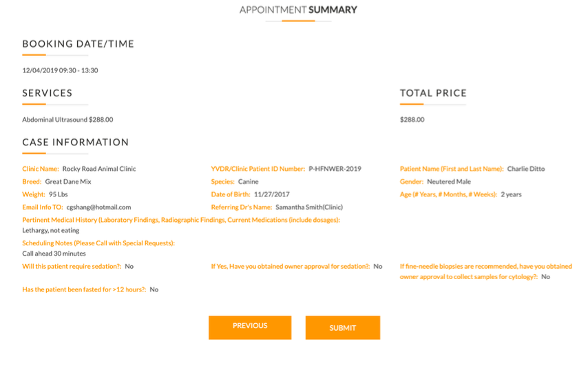This screenshot has height=368, width=588.
Task: Select the Rocky Road Animal Clinic text
Action: pos(99,169)
